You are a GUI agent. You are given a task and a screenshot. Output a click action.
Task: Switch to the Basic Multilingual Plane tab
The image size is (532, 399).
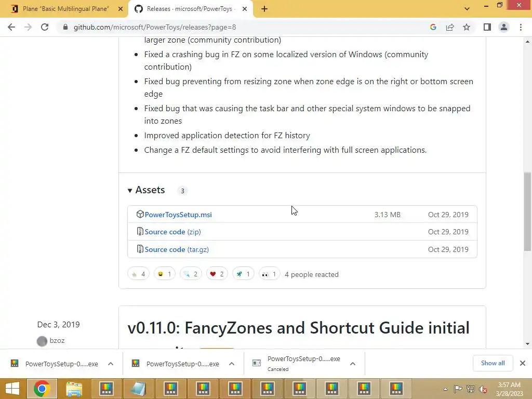[x=64, y=9]
